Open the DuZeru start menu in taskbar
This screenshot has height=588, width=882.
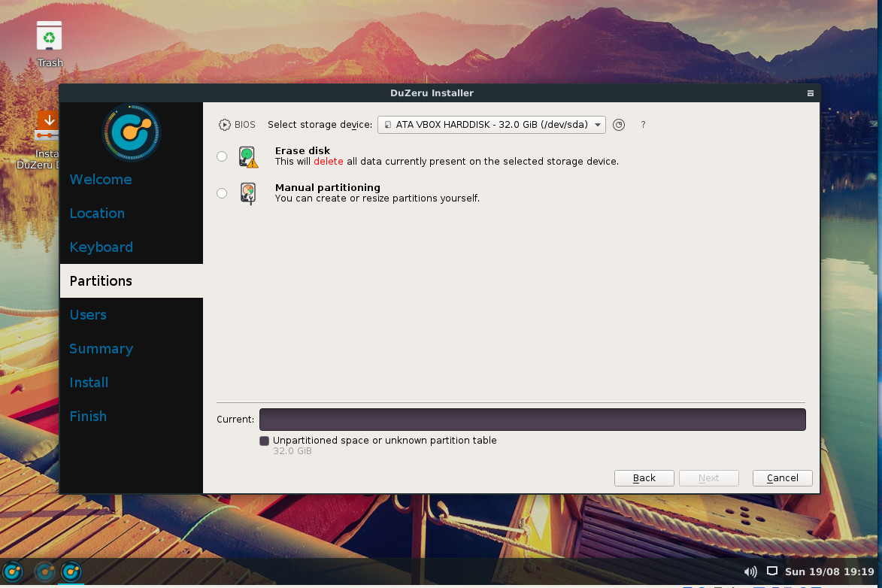[x=14, y=572]
